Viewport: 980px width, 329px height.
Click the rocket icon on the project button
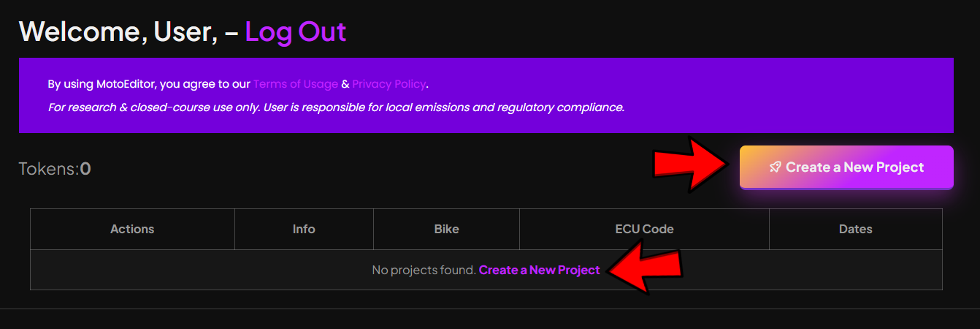pyautogui.click(x=776, y=167)
